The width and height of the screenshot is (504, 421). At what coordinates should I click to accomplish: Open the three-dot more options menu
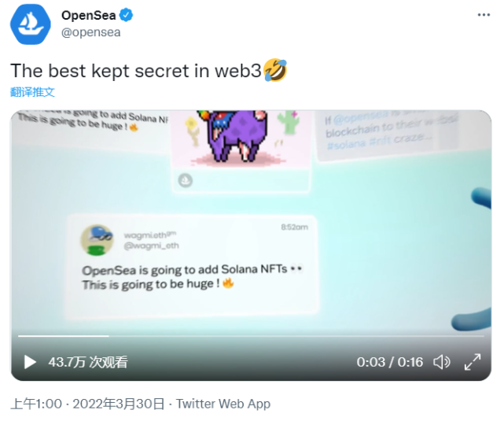click(x=484, y=15)
